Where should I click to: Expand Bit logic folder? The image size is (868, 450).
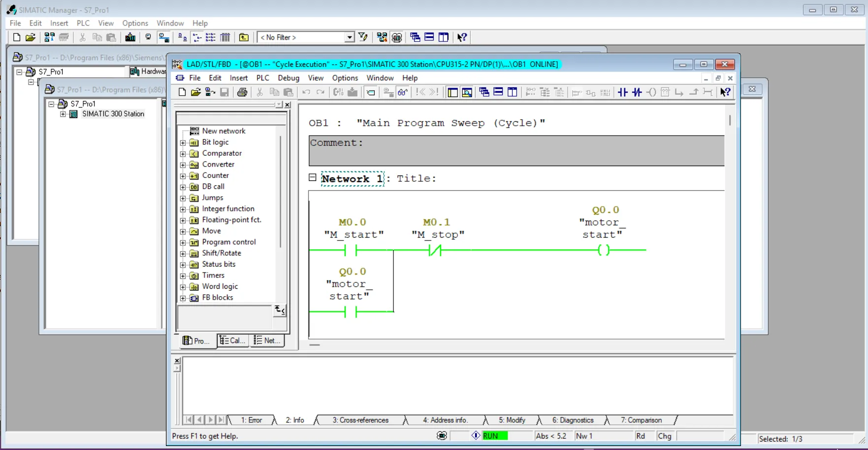point(183,142)
